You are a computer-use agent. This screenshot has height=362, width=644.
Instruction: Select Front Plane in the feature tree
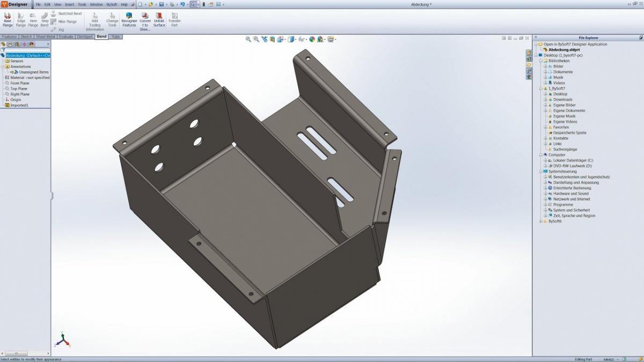[x=20, y=83]
